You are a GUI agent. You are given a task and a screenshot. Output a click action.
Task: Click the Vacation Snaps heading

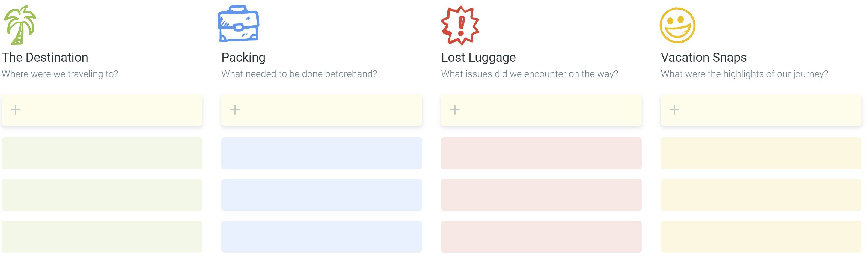(704, 58)
